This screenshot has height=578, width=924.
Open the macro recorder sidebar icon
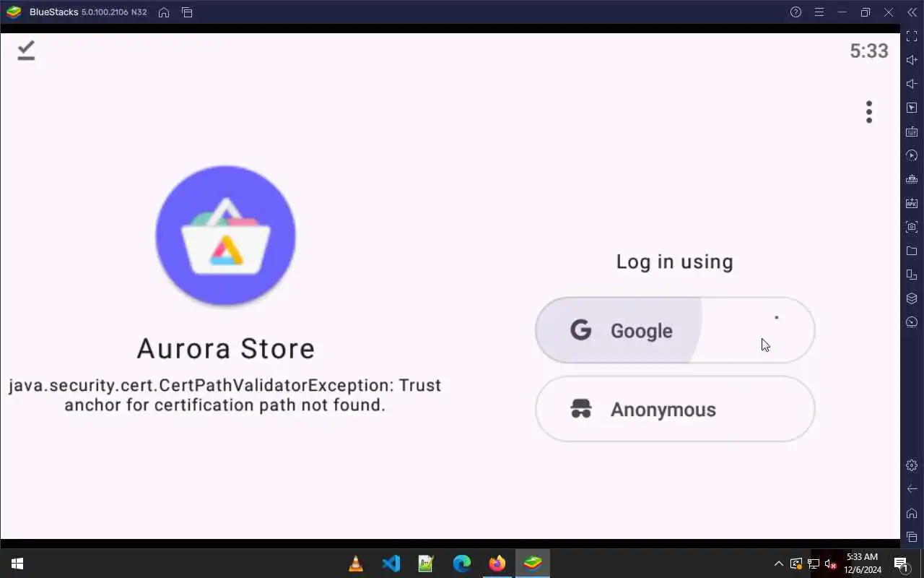tap(912, 155)
